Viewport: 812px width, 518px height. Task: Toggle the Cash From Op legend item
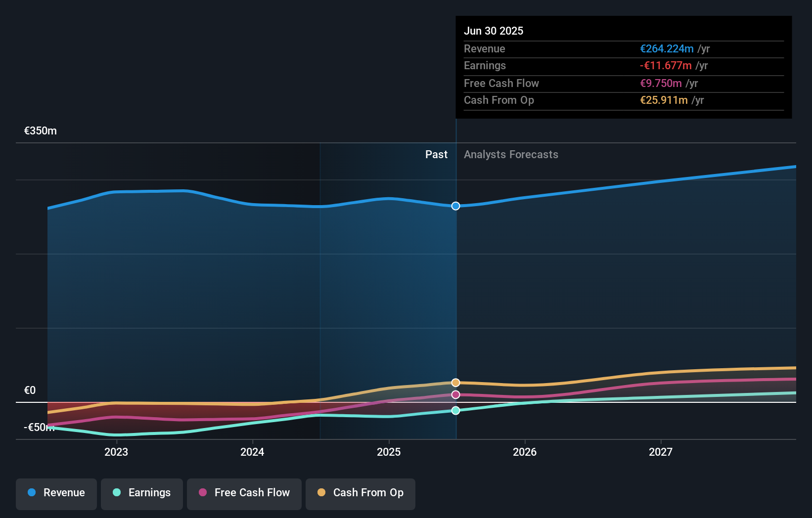pyautogui.click(x=360, y=493)
